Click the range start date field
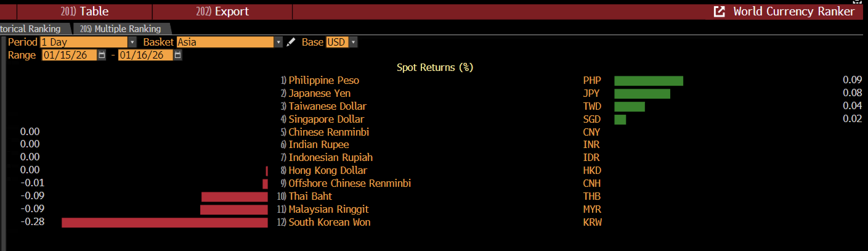The height and width of the screenshot is (251, 868). [x=69, y=55]
